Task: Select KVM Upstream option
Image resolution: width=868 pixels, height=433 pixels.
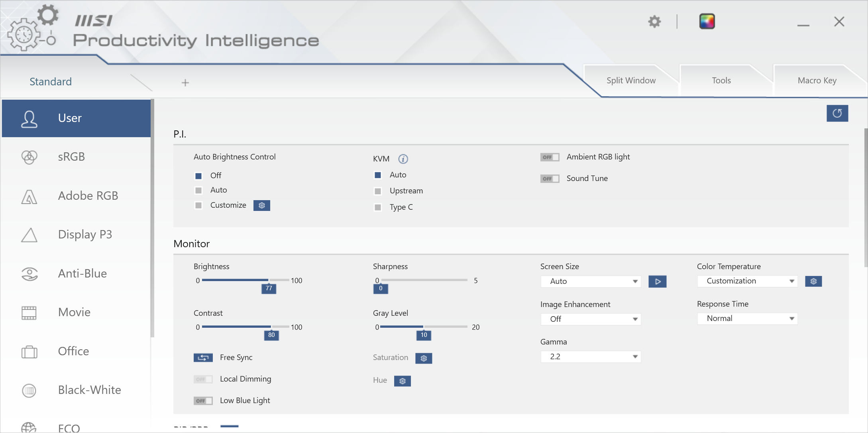Action: pos(378,191)
